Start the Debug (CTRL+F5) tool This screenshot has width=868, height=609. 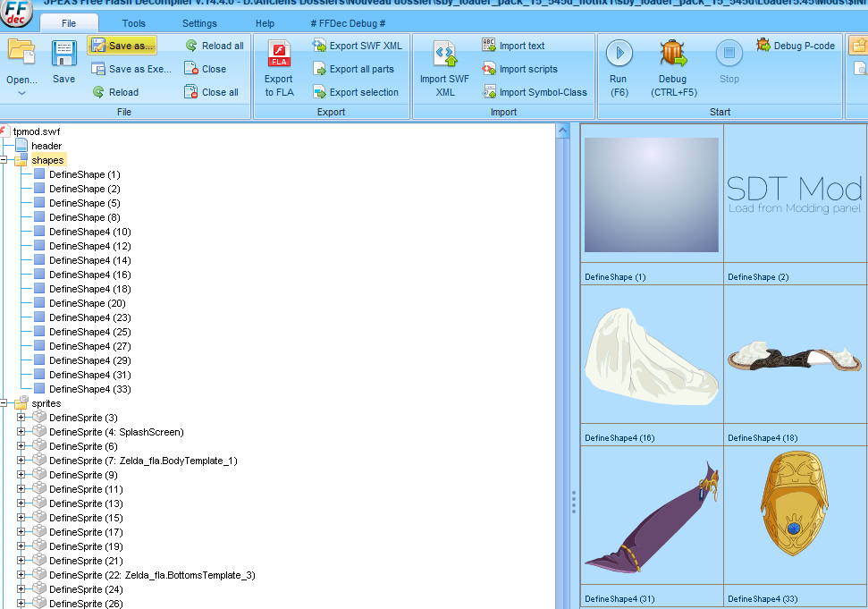click(673, 55)
